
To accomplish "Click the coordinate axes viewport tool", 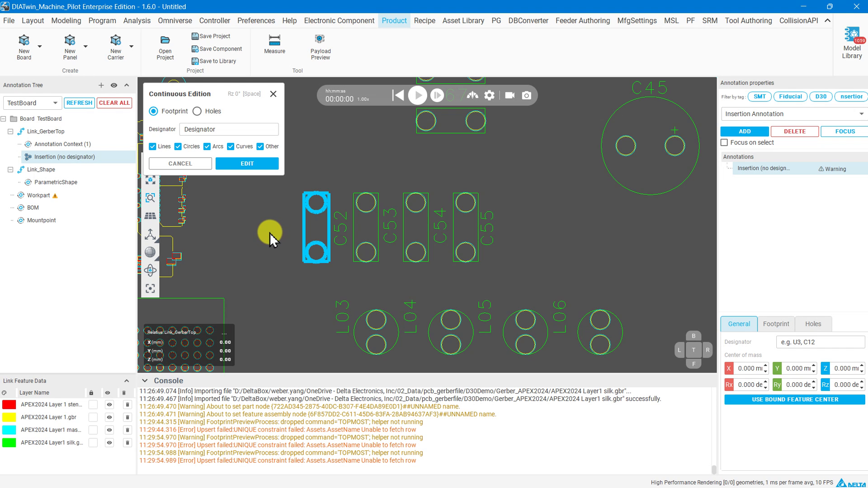I will click(150, 234).
